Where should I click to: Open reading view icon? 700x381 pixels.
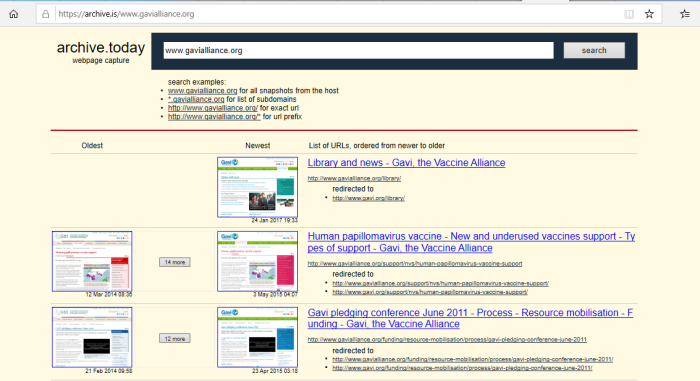(x=629, y=14)
